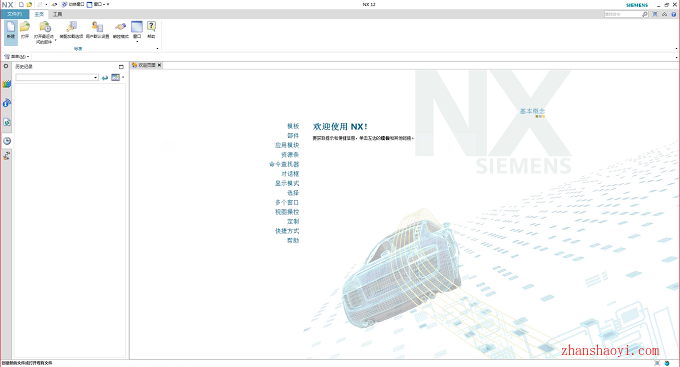
Task: Open the Command Finder (命令查找器) link
Action: 284,164
